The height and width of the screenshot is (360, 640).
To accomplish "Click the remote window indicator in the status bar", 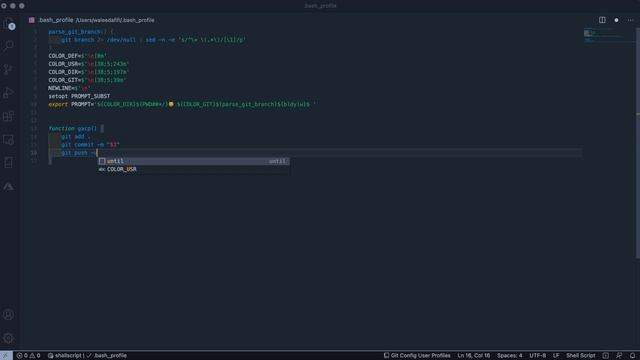I will 6,356.
